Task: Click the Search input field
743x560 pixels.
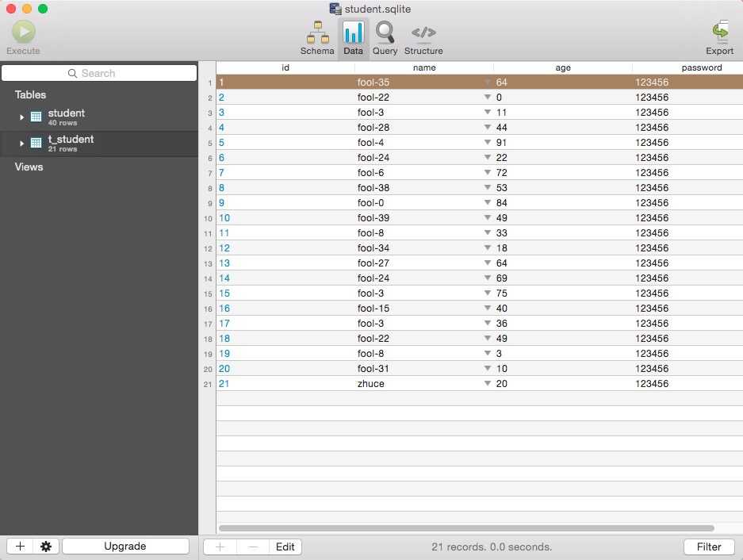Action: 99,73
